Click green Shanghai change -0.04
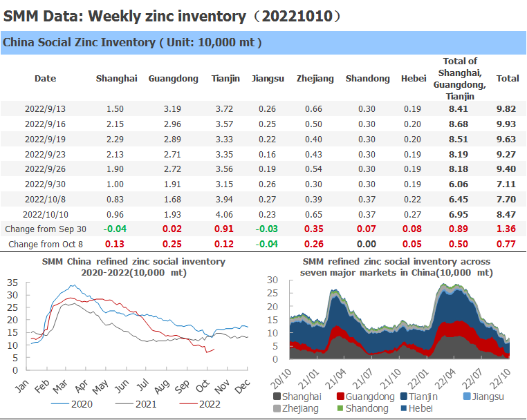The width and height of the screenshot is (527, 420). (x=115, y=229)
